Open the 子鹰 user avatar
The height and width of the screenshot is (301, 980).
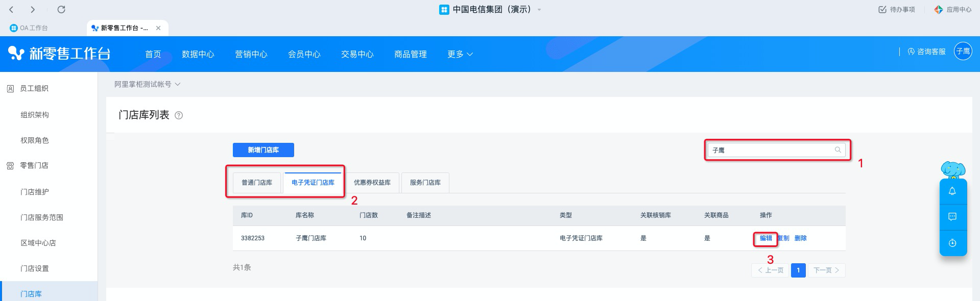pos(963,51)
